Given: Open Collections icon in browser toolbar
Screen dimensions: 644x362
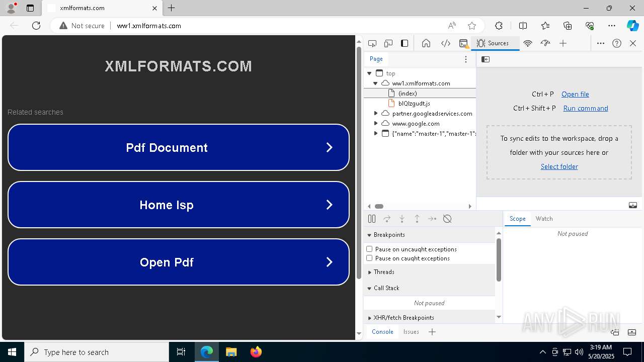Looking at the screenshot, I should coord(568,26).
